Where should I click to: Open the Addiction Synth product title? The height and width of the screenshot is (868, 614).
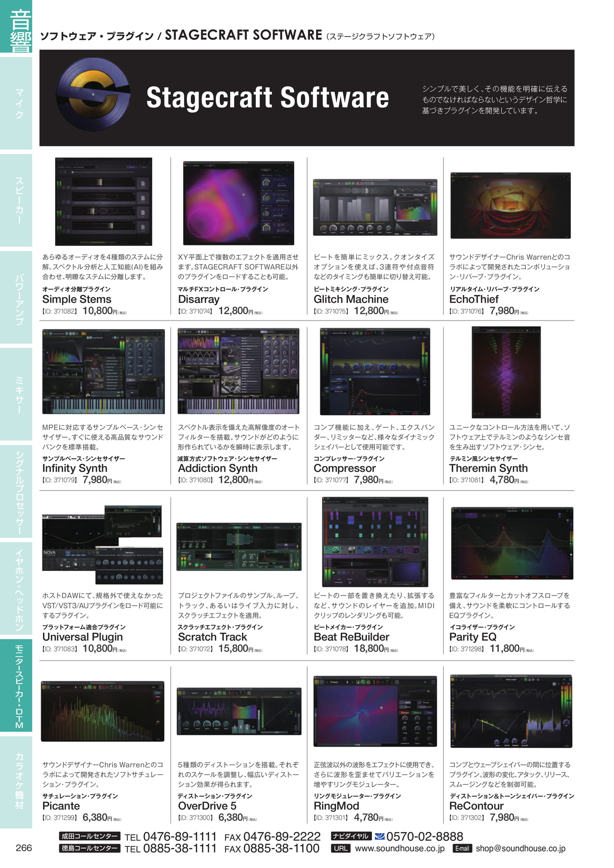pyautogui.click(x=217, y=468)
